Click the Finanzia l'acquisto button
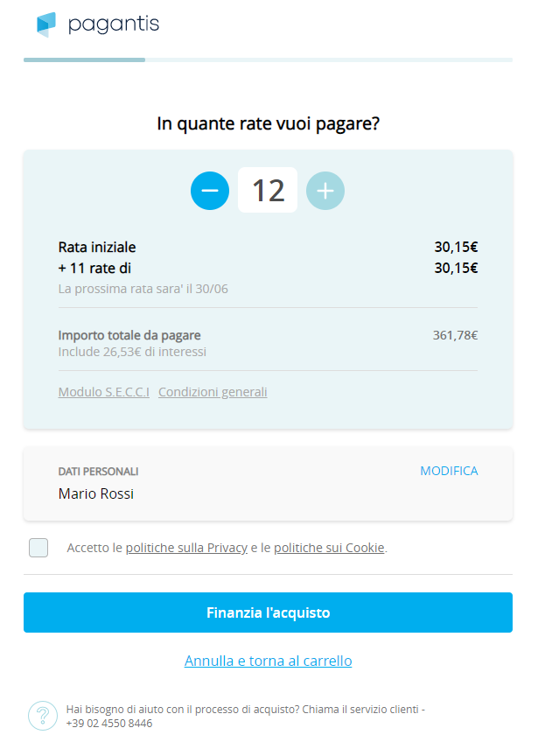 pos(268,612)
